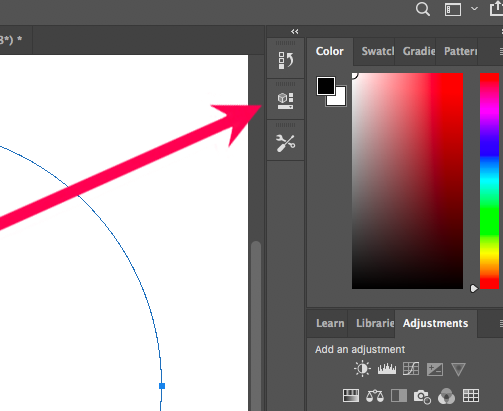The image size is (503, 411).
Task: Open the Adjustments panel menu
Action: 501,323
